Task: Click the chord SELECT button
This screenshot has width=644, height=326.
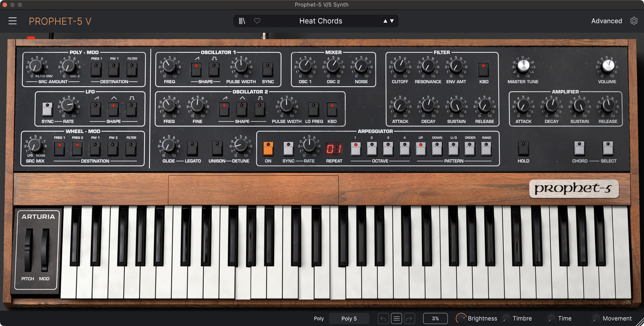Action: (608, 148)
